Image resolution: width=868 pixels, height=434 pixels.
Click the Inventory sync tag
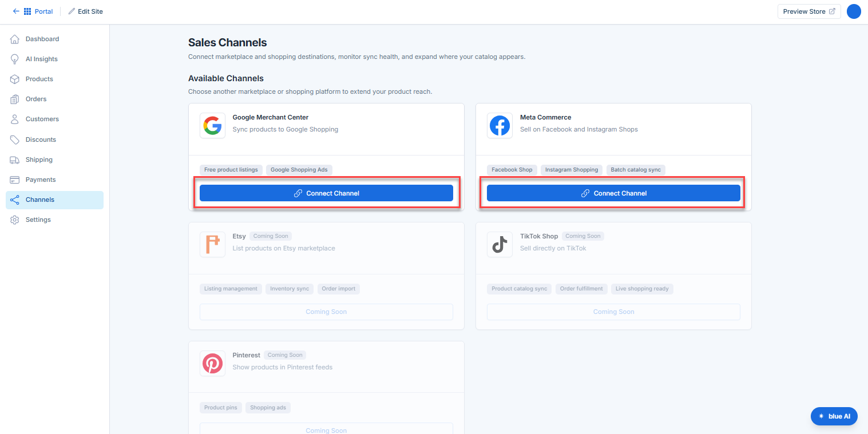[290, 289]
